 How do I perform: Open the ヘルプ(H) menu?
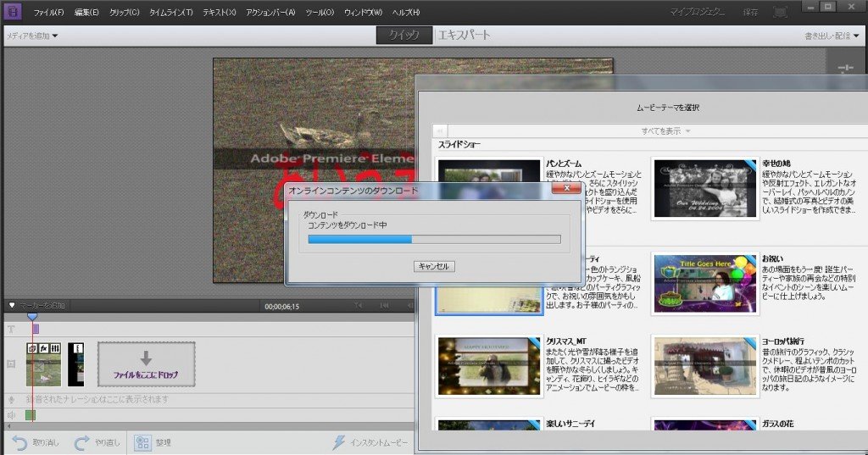coord(406,12)
